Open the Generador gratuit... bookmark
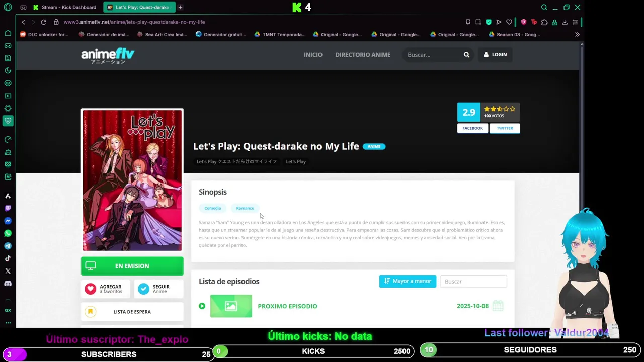Viewport: 644px width, 362px height. coord(221,35)
